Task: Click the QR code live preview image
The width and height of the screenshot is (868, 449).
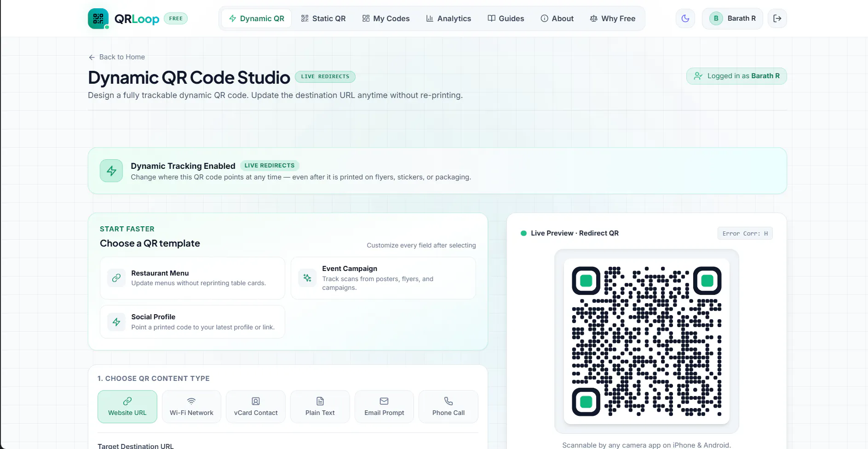Action: tap(647, 341)
